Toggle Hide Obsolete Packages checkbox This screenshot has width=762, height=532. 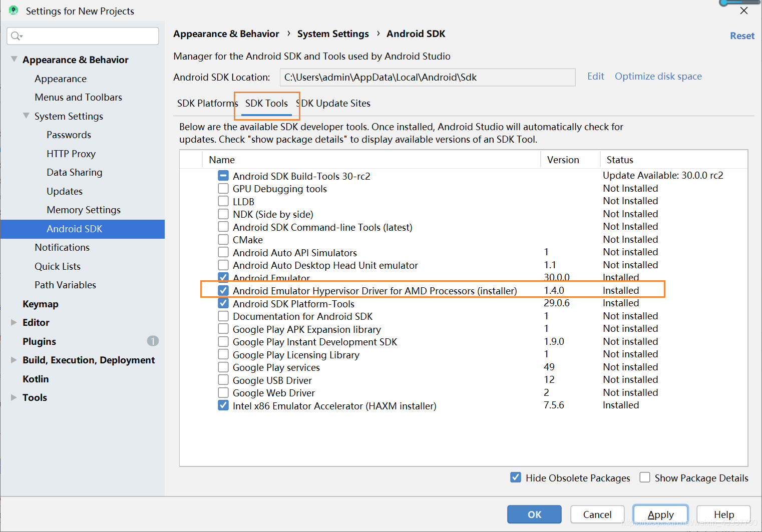pyautogui.click(x=516, y=477)
